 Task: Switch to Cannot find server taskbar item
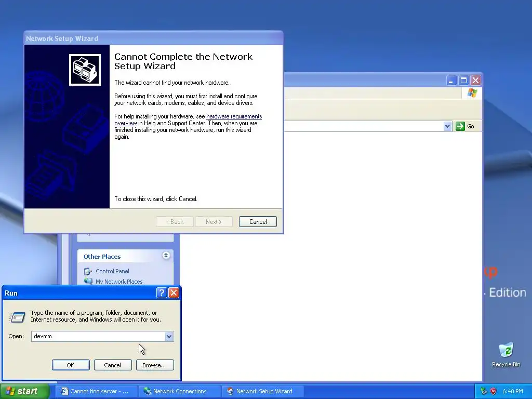(96, 391)
